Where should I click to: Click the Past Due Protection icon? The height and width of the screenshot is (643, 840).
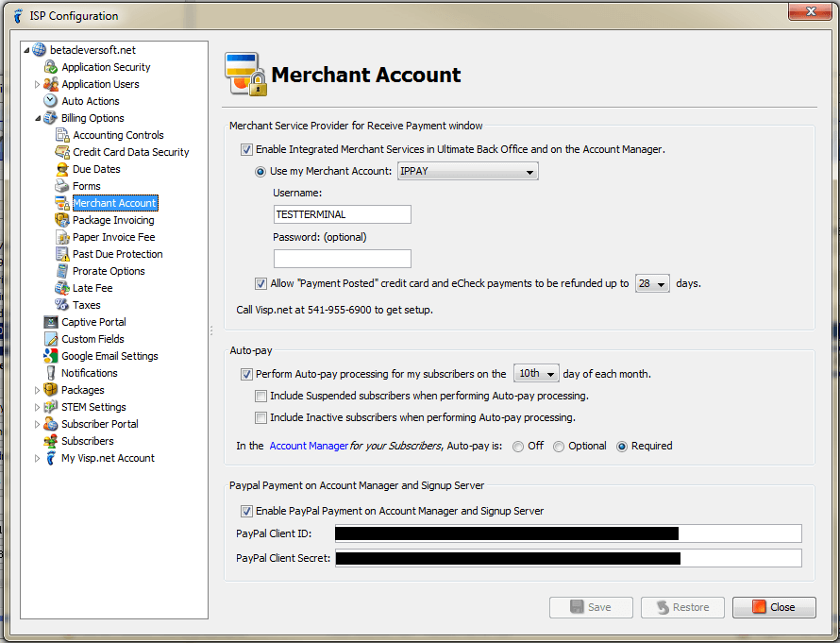pos(62,254)
